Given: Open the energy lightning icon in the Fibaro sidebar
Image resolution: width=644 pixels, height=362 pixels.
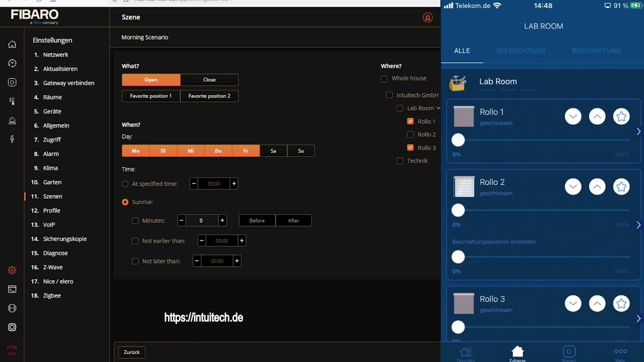Looking at the screenshot, I should tap(12, 139).
